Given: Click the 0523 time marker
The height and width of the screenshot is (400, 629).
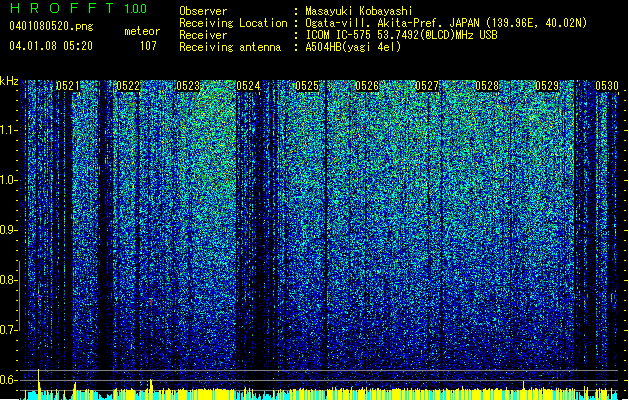Looking at the screenshot, I should click(188, 86).
